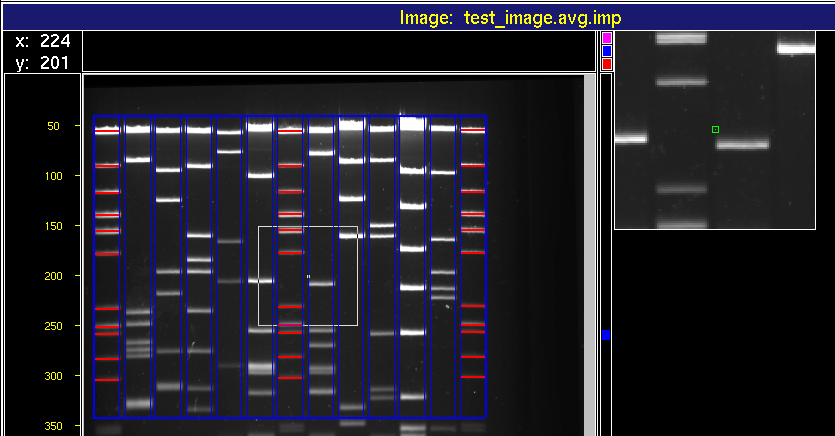Click the empty message field beside coordinates
Image resolution: width=835 pixels, height=436 pixels.
coord(339,51)
